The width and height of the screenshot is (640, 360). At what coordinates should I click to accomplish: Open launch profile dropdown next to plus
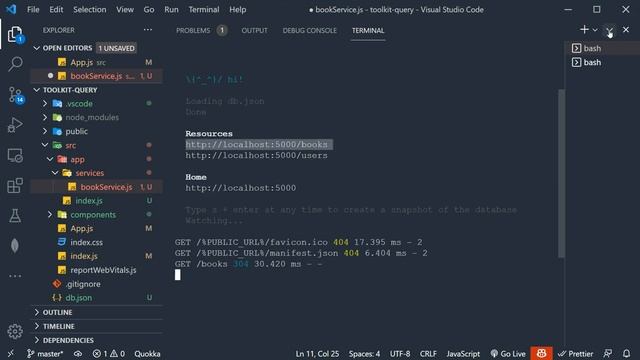(x=595, y=30)
